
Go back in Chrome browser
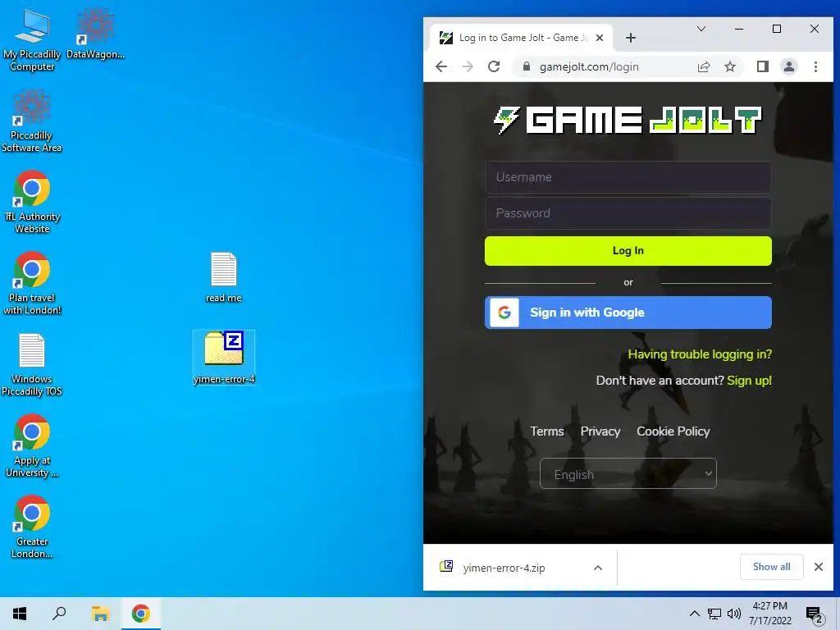[x=441, y=66]
